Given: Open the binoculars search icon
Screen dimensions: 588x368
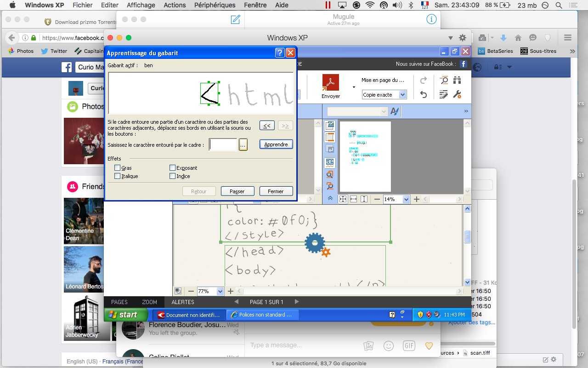Looking at the screenshot, I should coord(457,80).
